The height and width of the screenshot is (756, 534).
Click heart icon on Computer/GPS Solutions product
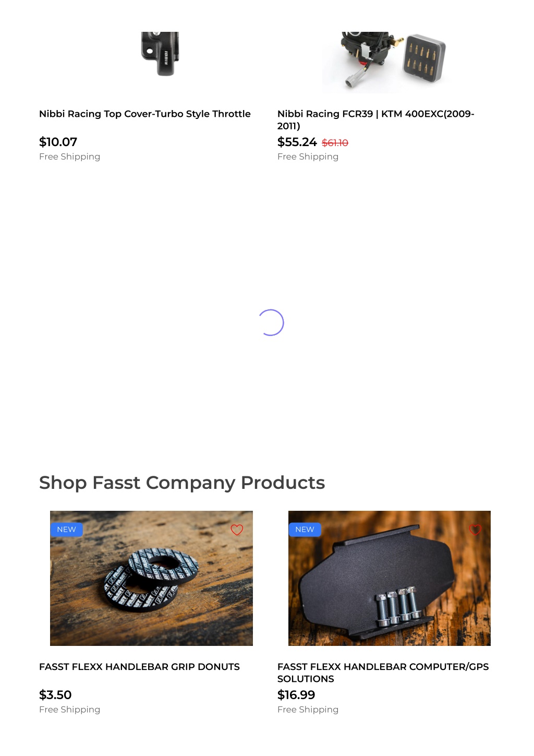pyautogui.click(x=475, y=530)
